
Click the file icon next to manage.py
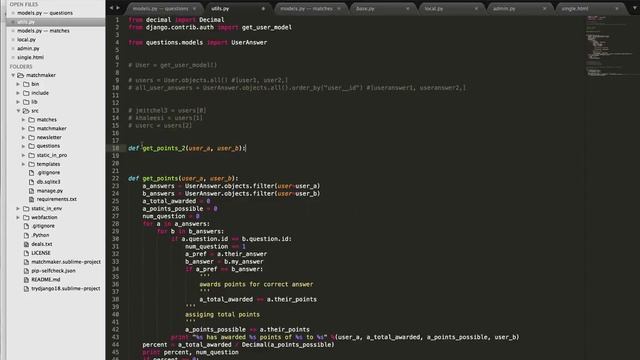point(31,191)
